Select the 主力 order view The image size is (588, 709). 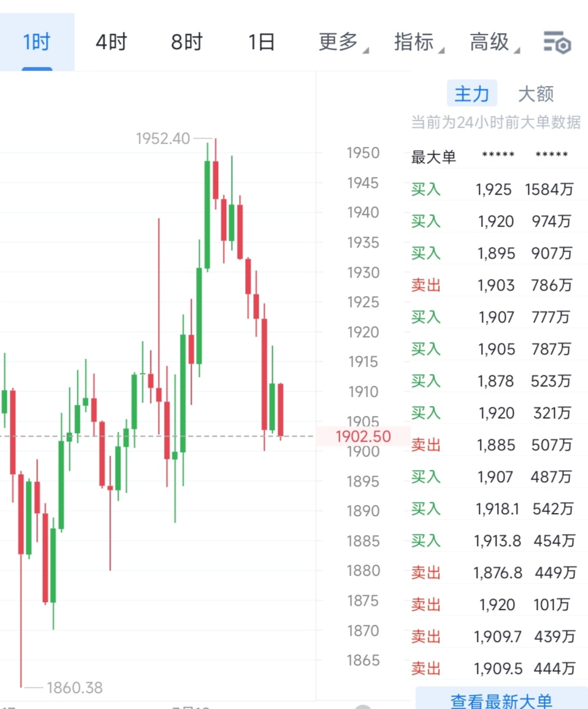point(471,93)
